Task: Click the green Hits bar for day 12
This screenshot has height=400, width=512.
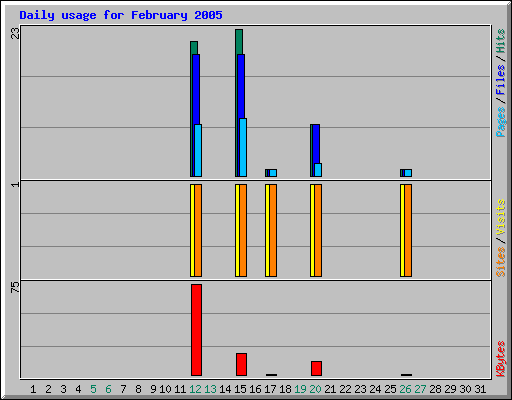Action: pyautogui.click(x=194, y=48)
